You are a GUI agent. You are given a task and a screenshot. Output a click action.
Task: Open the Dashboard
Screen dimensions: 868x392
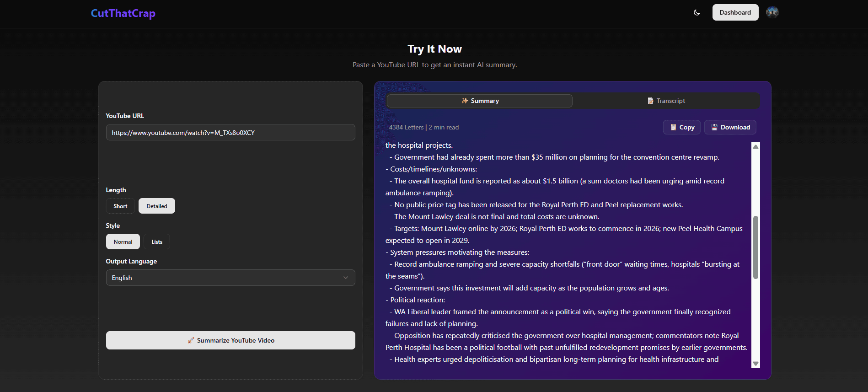[x=735, y=12]
